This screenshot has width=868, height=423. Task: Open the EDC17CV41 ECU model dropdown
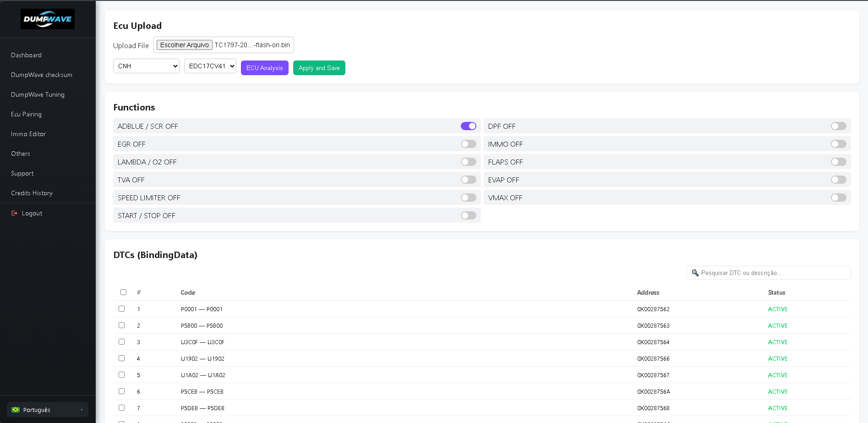coord(210,66)
